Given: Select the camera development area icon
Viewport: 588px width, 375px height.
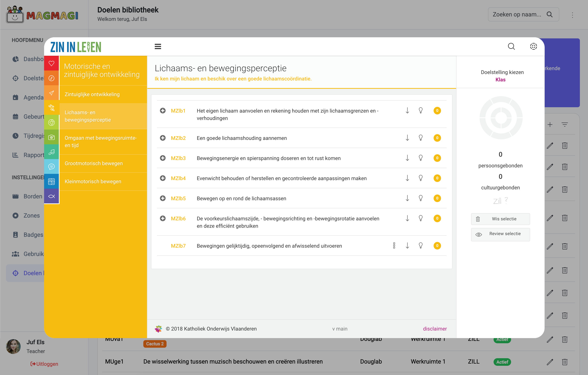Looking at the screenshot, I should pos(51,137).
